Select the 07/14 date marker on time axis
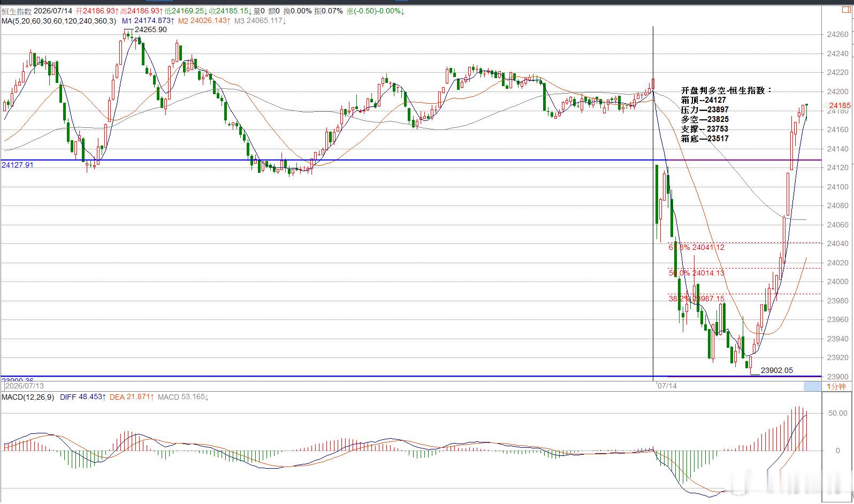The image size is (854, 504). coord(667,386)
